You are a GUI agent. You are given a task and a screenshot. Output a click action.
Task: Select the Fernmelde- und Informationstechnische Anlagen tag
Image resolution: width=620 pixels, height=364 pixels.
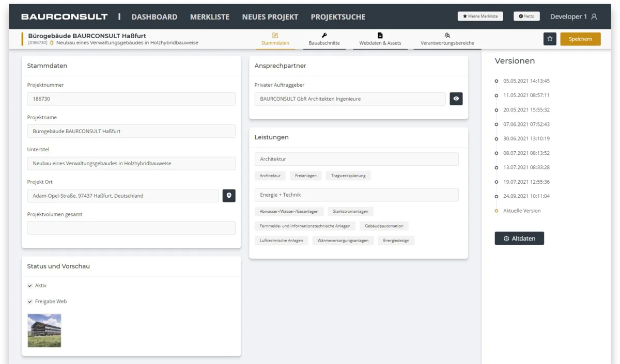pos(305,226)
